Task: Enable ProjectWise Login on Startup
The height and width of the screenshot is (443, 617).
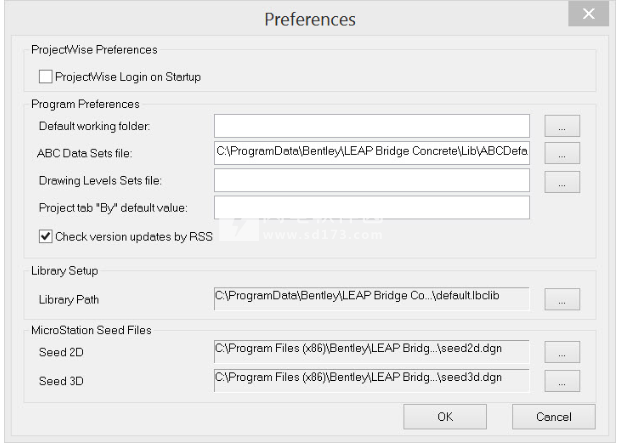Action: pos(46,76)
